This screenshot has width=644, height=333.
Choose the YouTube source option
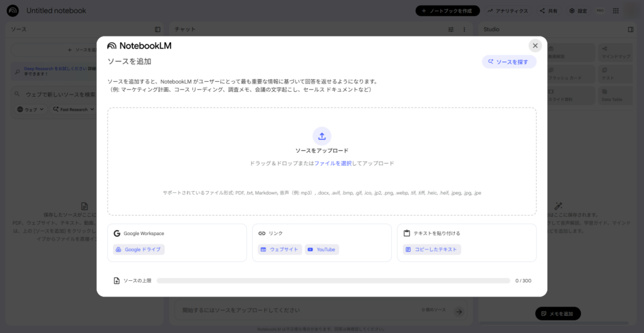point(322,249)
